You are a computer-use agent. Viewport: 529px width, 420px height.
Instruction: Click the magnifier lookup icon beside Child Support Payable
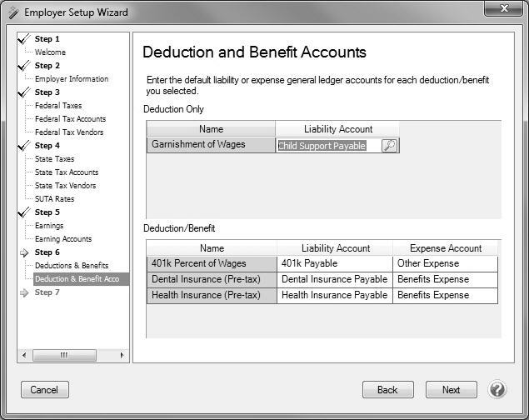click(389, 146)
